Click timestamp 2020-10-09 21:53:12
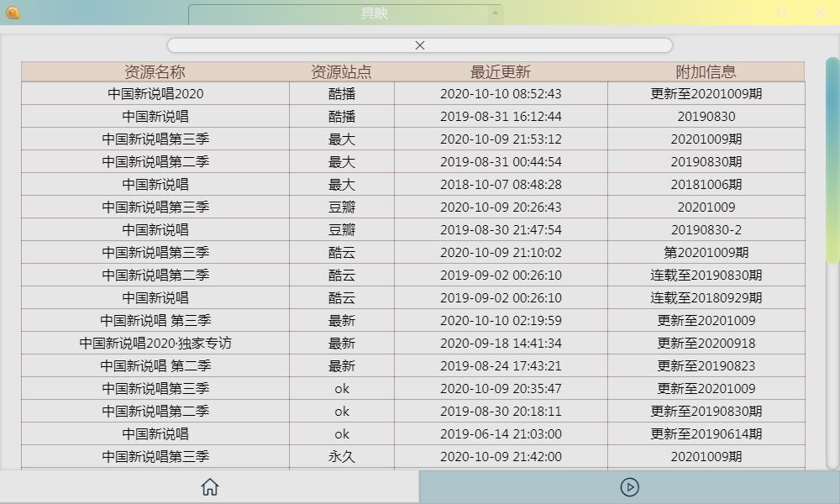840x504 pixels. tap(501, 139)
